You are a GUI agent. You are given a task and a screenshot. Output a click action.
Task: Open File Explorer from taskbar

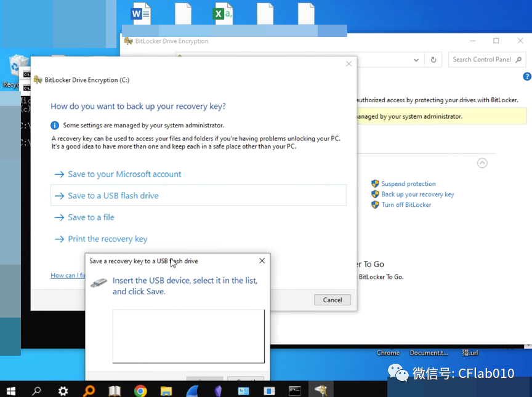pyautogui.click(x=166, y=391)
